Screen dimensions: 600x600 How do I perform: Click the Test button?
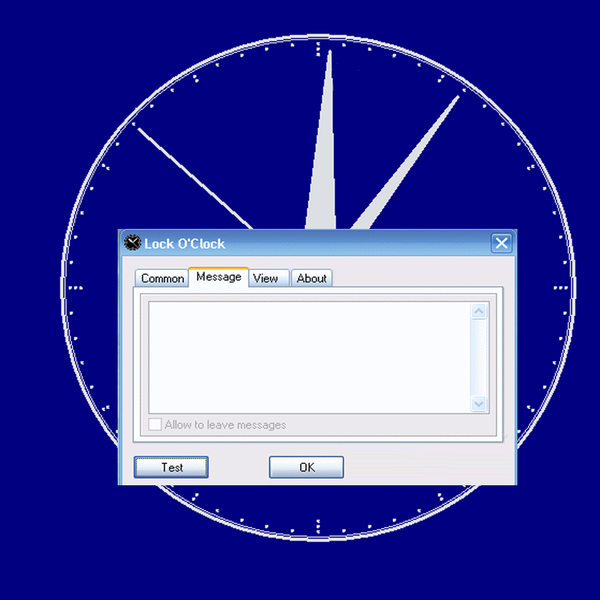click(171, 467)
